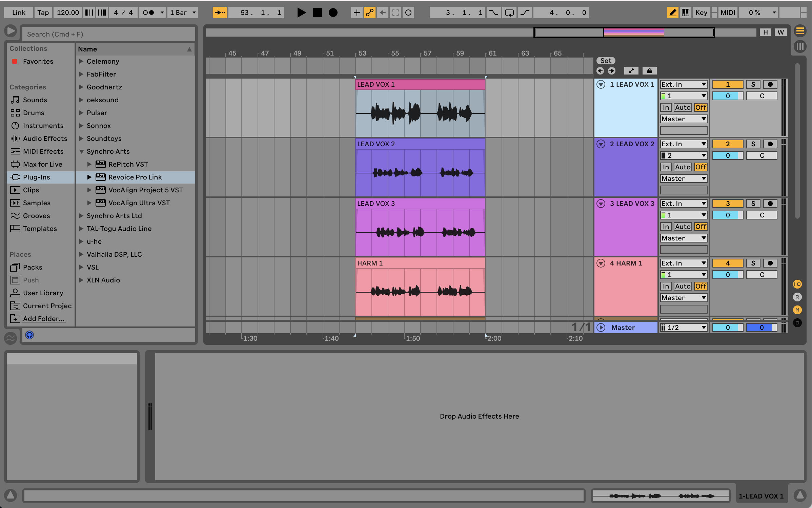Click the Tap tempo button

coord(43,13)
